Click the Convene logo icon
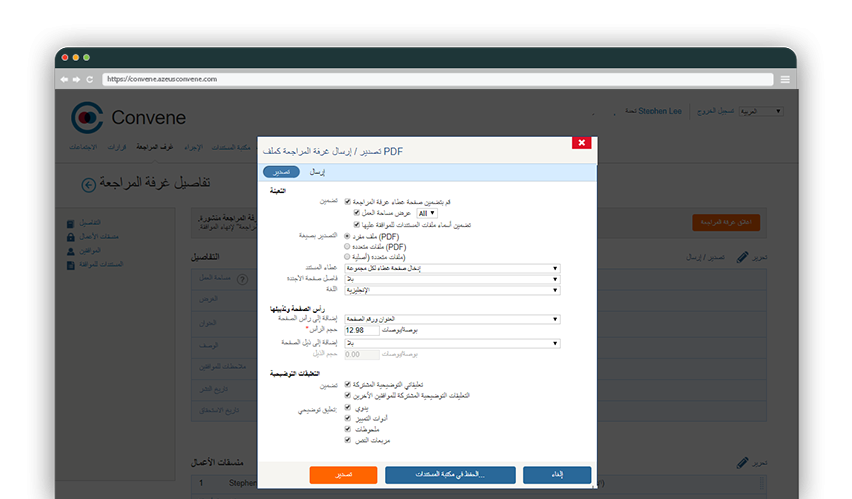This screenshot has width=852, height=499. [x=87, y=117]
